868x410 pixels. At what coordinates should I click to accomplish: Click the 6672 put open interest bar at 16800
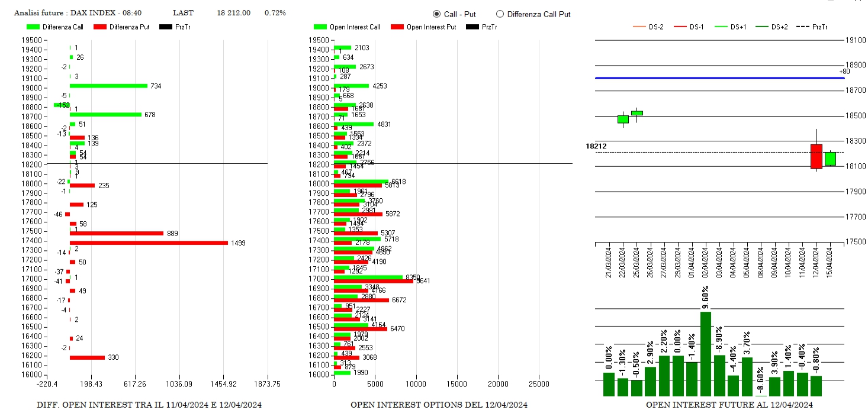click(x=361, y=300)
